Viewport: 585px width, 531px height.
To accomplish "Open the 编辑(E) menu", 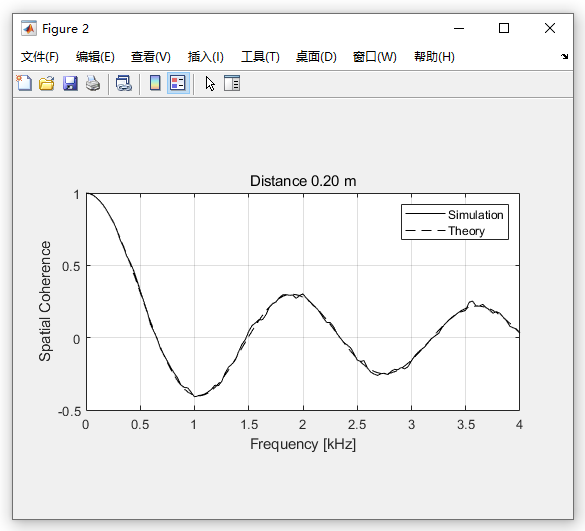I will (95, 57).
